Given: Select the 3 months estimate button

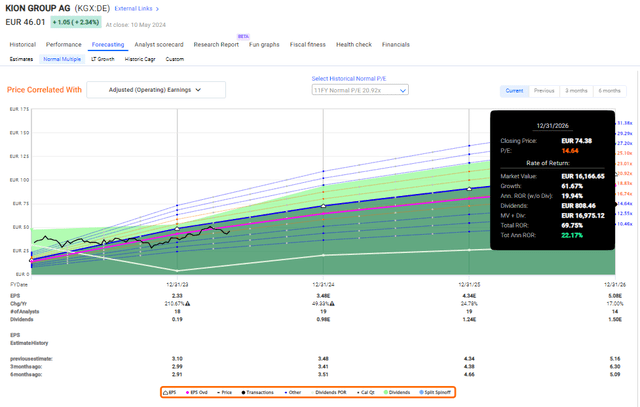Looking at the screenshot, I should point(576,91).
